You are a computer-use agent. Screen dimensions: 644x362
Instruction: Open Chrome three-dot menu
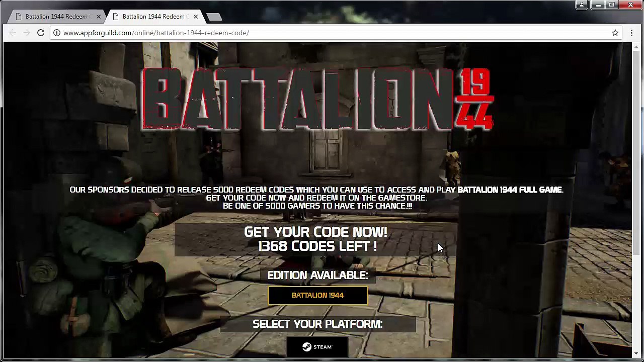pyautogui.click(x=631, y=33)
